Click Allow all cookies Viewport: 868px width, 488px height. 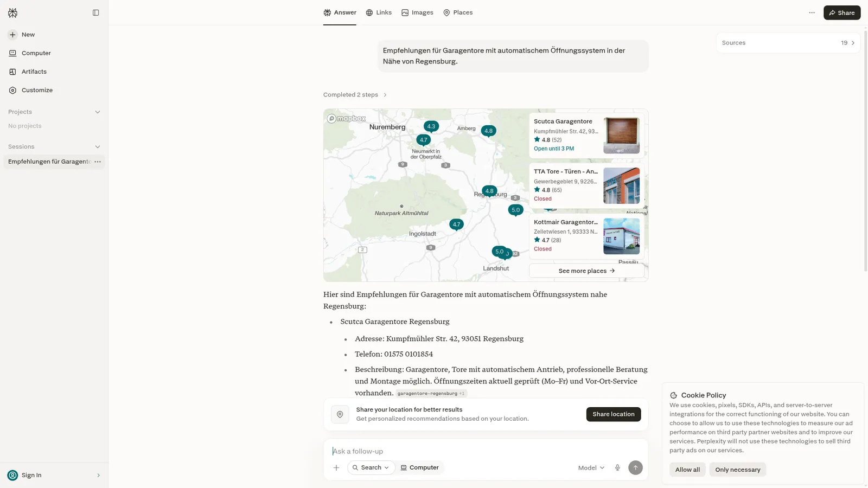[687, 470]
